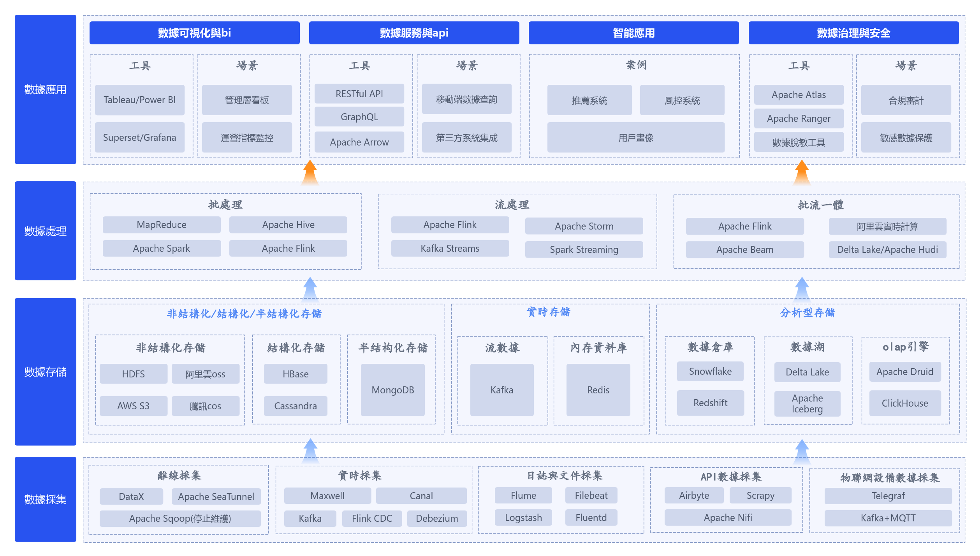The image size is (980, 556).
Task: Click the Apache Storm box
Action: click(584, 226)
